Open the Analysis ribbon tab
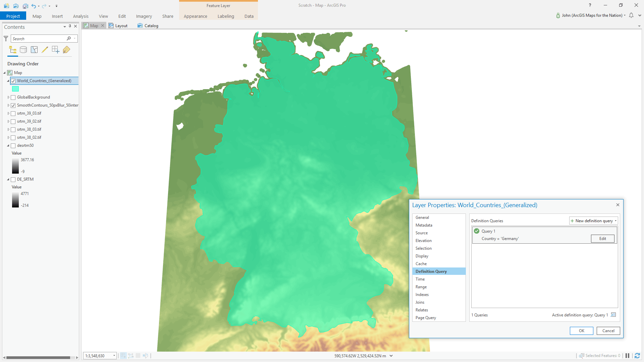 pos(80,16)
